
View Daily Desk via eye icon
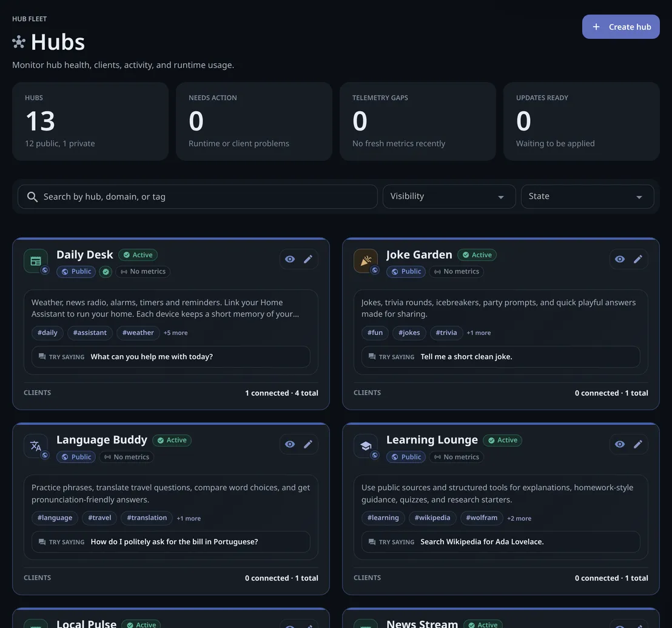coord(290,259)
